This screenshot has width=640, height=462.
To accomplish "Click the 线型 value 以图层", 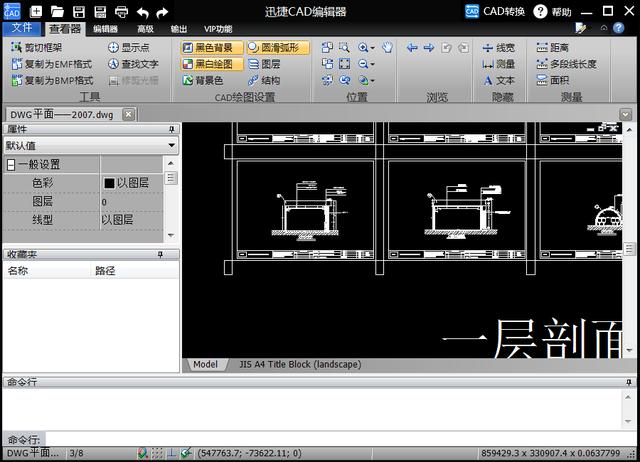I will point(131,220).
